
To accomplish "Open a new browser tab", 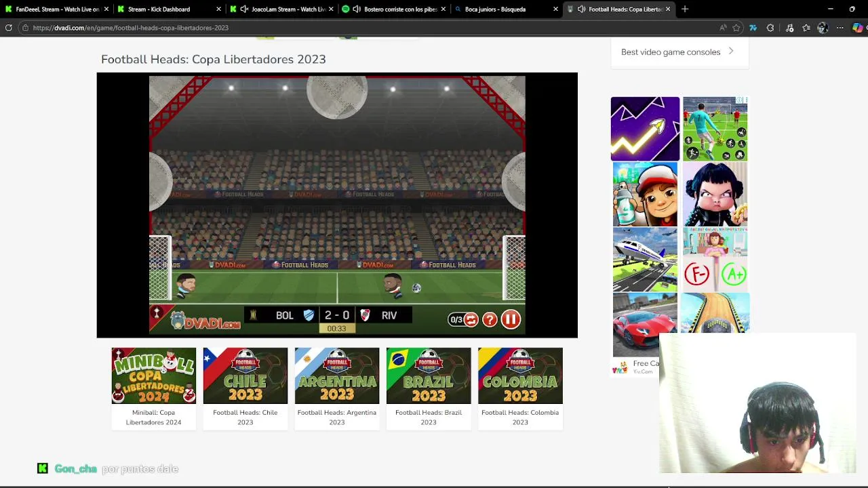I will [x=685, y=9].
